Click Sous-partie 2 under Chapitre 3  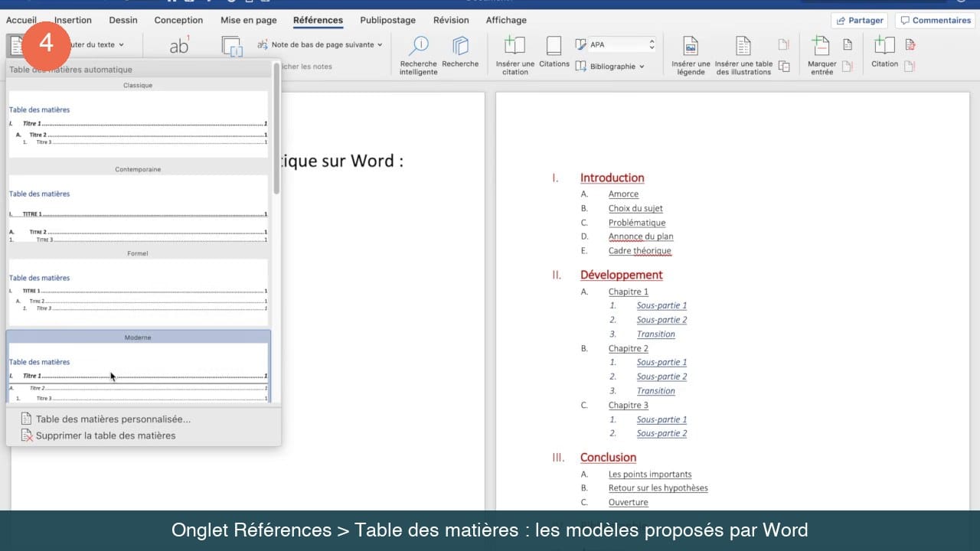(x=661, y=433)
